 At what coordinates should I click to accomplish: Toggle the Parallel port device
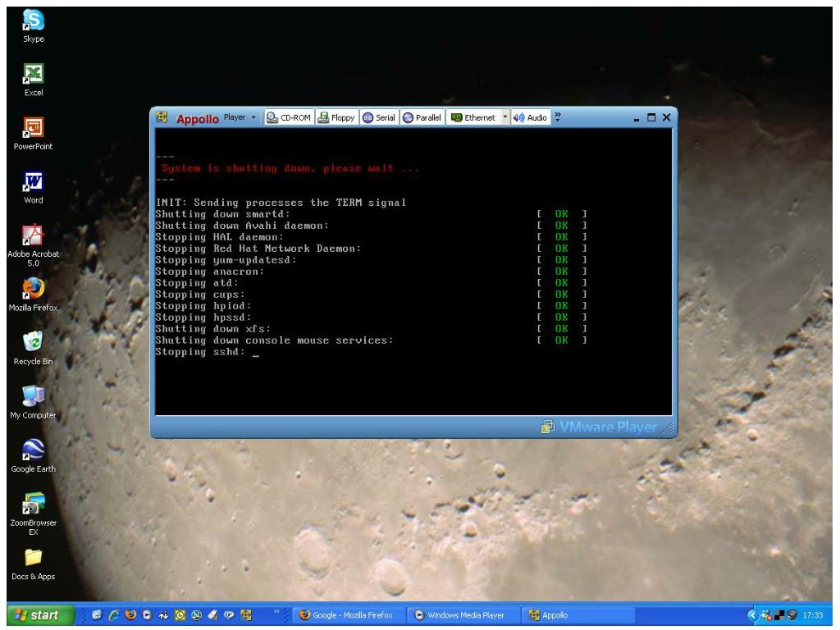coord(422,118)
